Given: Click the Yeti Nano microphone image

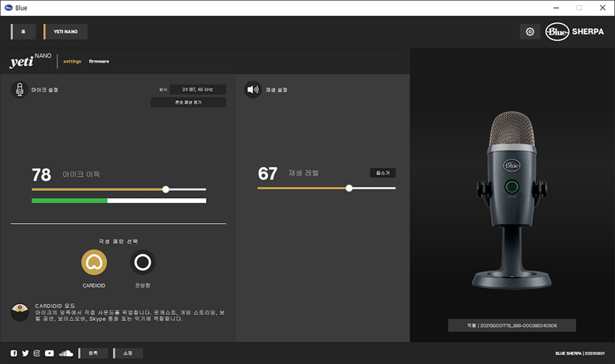Looking at the screenshot, I should coord(512,200).
